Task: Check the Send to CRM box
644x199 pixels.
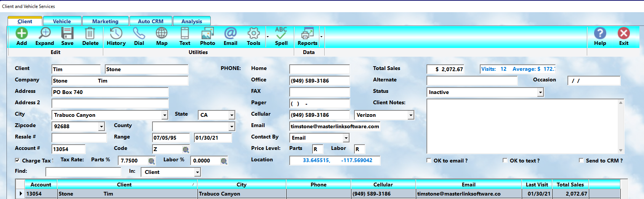Action: click(581, 161)
